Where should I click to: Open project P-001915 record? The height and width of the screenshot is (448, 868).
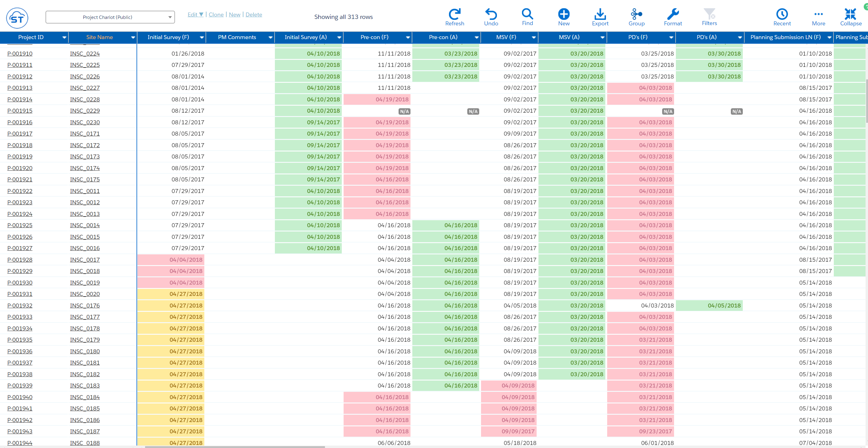click(20, 111)
